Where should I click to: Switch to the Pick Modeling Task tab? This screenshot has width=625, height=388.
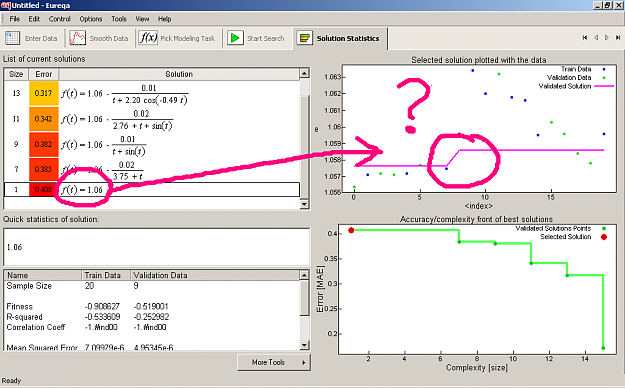pyautogui.click(x=178, y=38)
